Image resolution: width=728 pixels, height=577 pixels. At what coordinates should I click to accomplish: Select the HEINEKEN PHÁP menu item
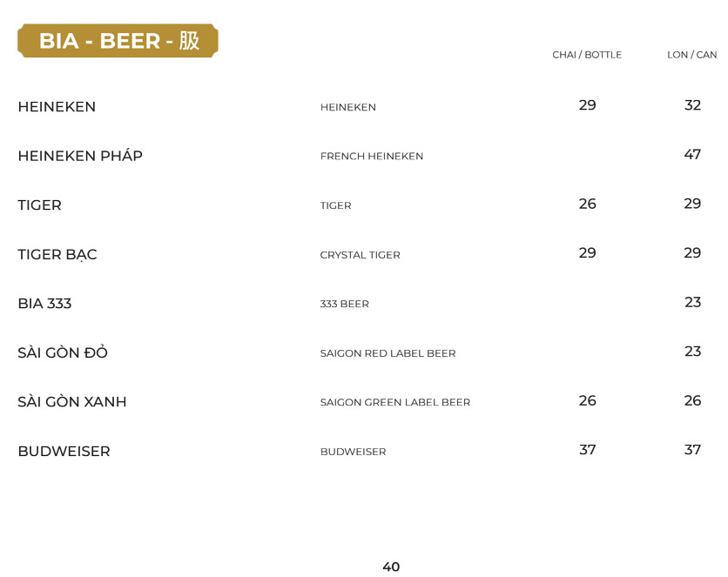tap(80, 157)
